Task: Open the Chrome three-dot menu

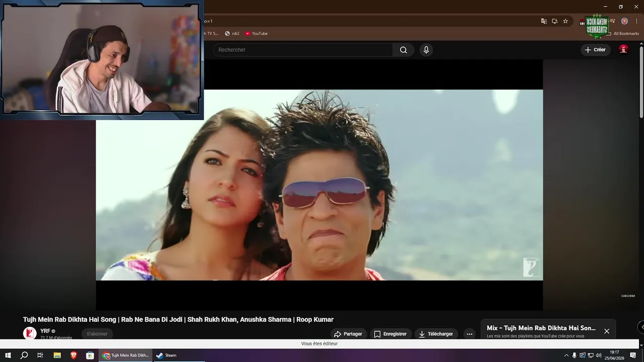Action: pyautogui.click(x=636, y=21)
